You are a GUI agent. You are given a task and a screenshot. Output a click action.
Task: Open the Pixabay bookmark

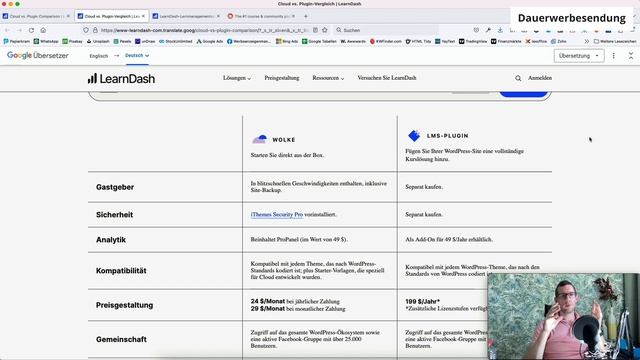(73, 41)
